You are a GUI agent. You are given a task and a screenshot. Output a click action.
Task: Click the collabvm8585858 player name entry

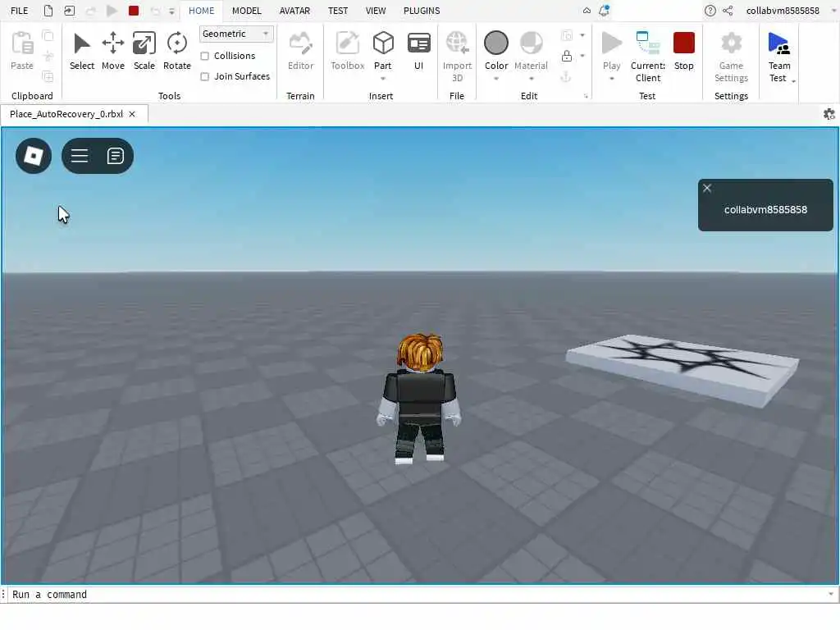coord(765,210)
